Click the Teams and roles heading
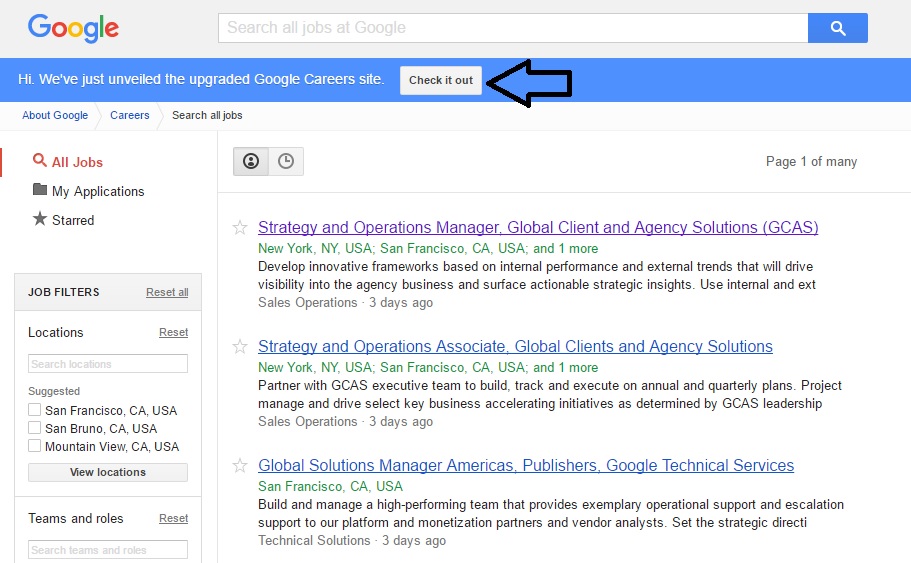The width and height of the screenshot is (911, 563). 76,518
